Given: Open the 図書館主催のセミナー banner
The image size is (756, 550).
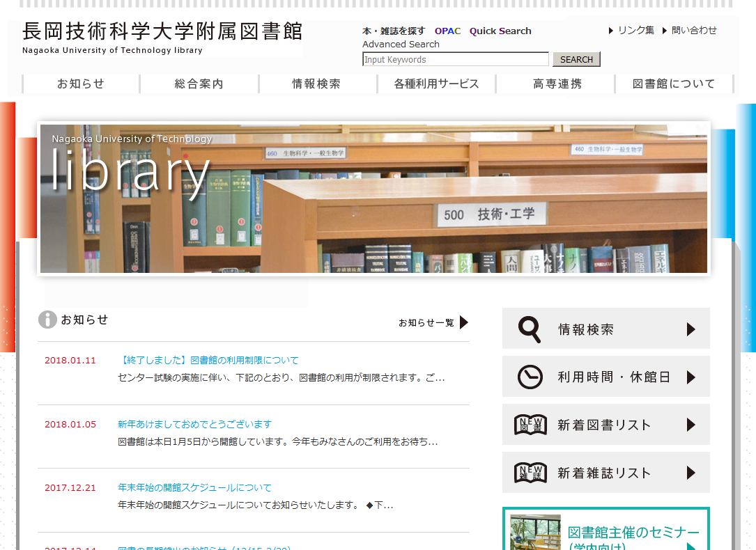Looking at the screenshot, I should click(x=606, y=529).
